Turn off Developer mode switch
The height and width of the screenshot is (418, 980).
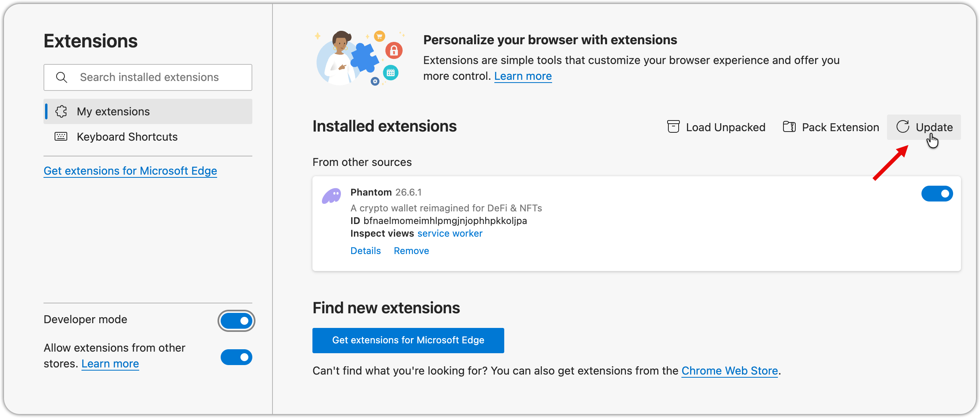[x=236, y=320]
